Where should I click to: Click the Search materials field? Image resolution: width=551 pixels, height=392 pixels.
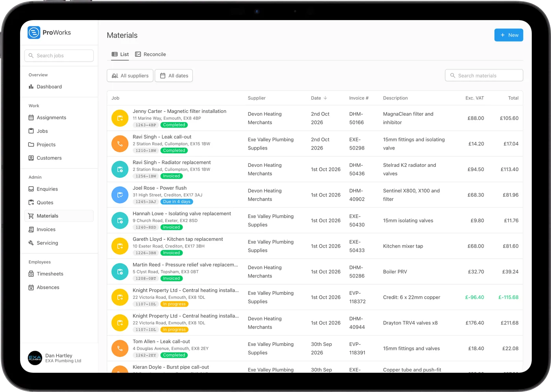tap(484, 76)
